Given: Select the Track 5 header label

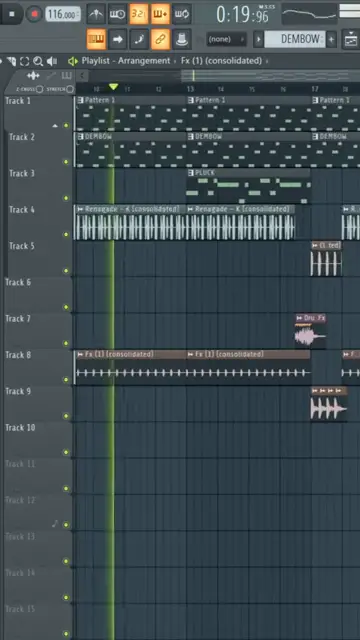Looking at the screenshot, I should pos(22,246).
